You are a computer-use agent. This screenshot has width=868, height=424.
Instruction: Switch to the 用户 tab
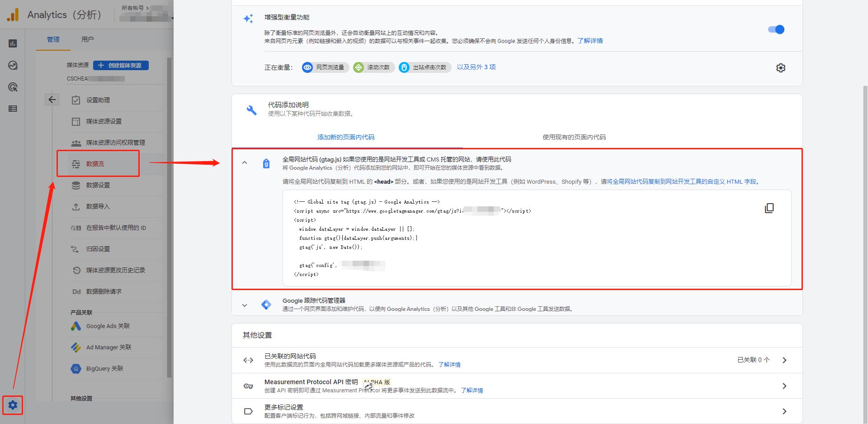88,39
